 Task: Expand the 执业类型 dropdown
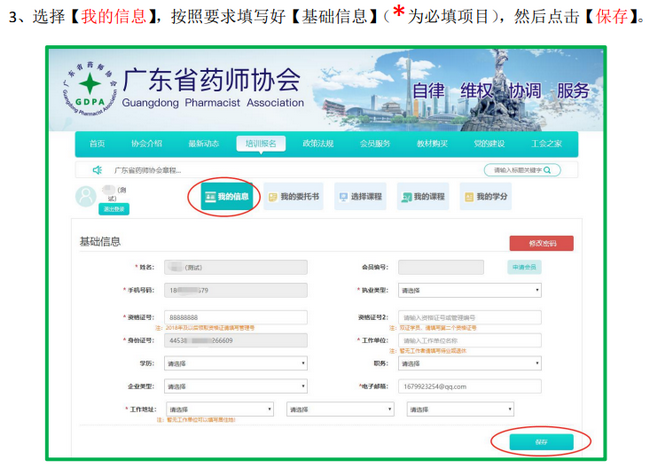point(469,291)
